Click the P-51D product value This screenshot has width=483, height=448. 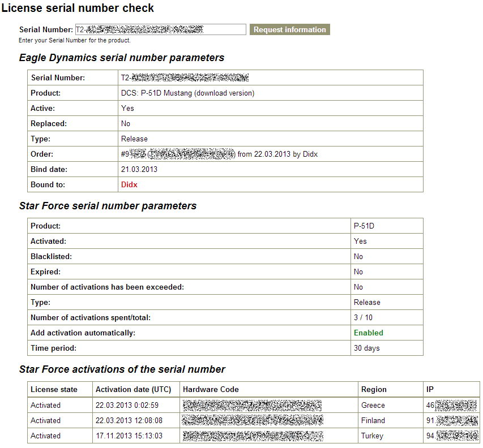click(x=364, y=226)
